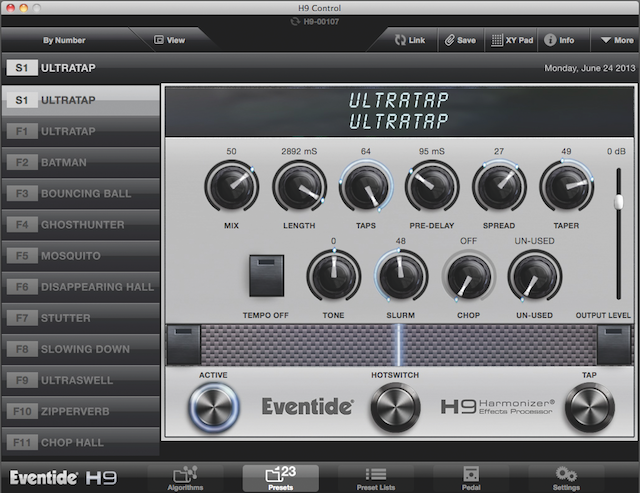The image size is (640, 493).
Task: Open the XY Pad
Action: click(512, 40)
